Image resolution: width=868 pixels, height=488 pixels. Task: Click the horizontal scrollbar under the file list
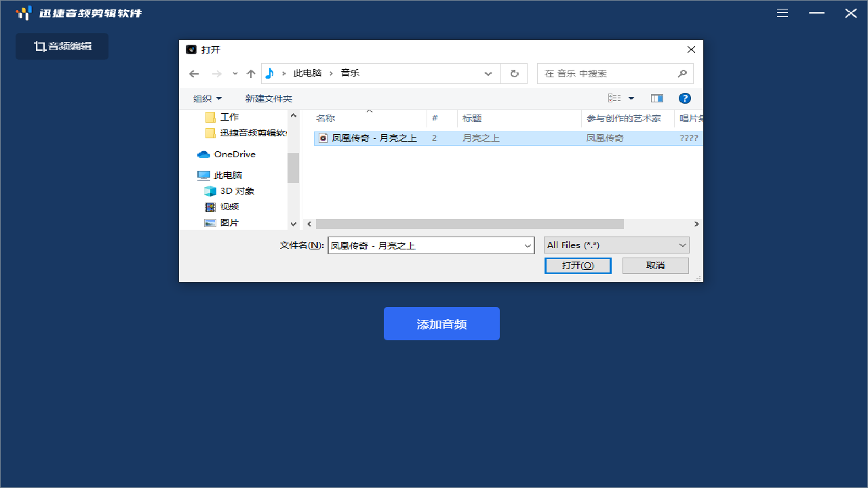pyautogui.click(x=470, y=224)
